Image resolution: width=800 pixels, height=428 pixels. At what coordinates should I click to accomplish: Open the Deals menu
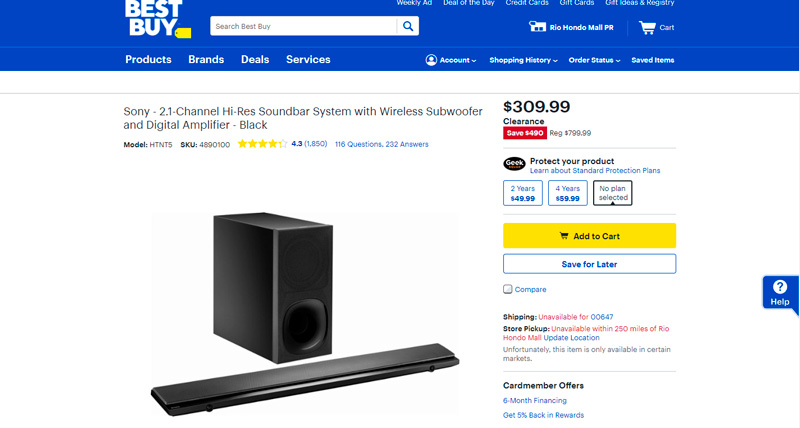pyautogui.click(x=255, y=60)
